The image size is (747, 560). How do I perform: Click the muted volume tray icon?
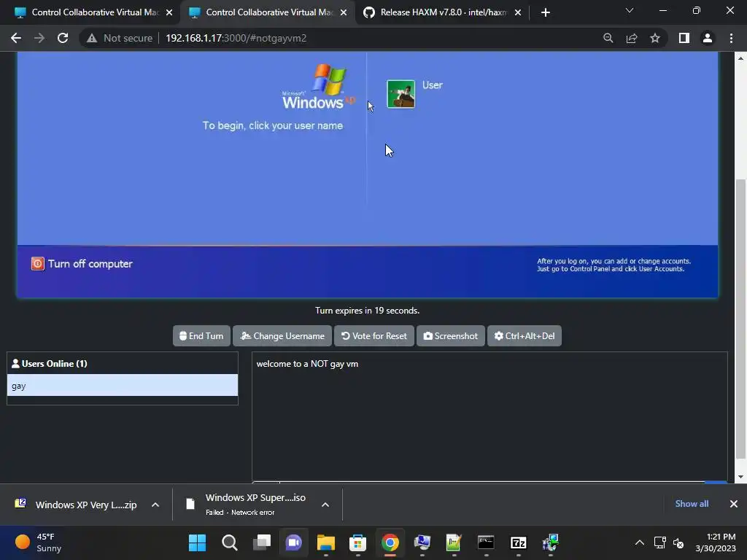coord(678,542)
